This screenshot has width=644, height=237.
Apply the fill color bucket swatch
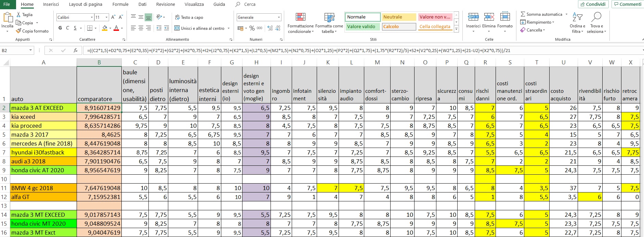(105, 28)
